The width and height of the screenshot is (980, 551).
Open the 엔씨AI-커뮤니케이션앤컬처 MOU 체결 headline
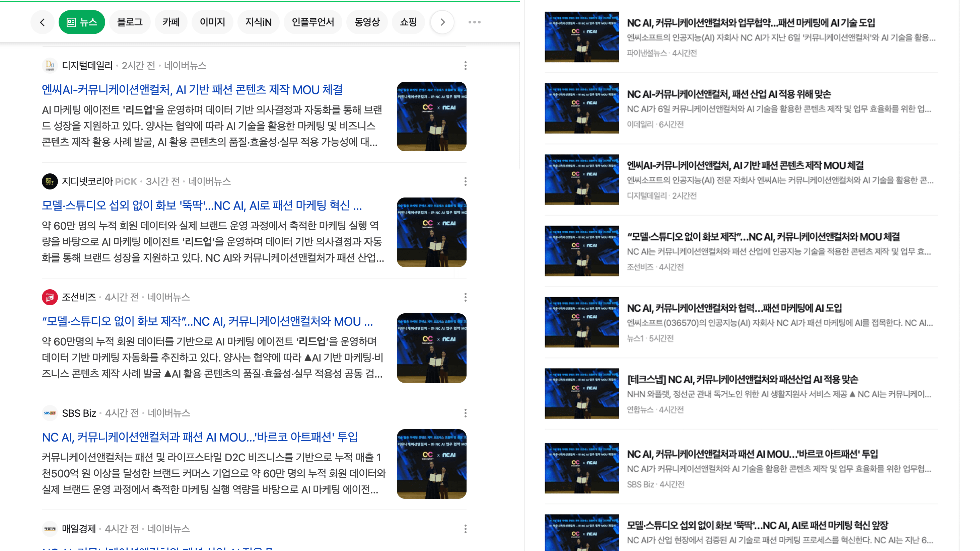click(192, 90)
